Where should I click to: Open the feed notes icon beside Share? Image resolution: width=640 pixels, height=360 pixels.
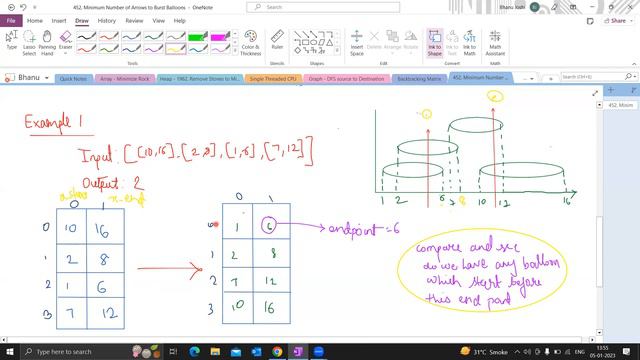pyautogui.click(x=590, y=21)
